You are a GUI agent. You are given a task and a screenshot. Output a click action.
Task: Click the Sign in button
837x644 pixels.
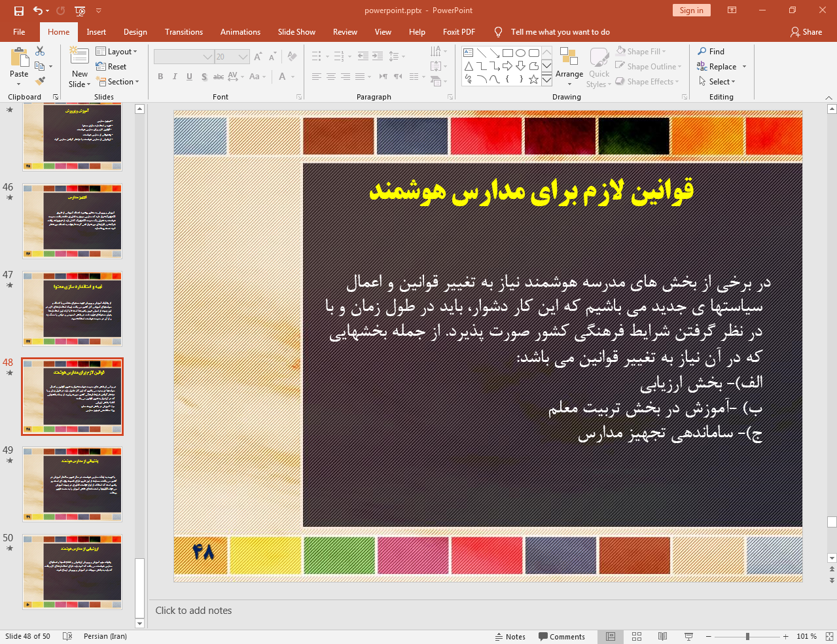coord(691,10)
